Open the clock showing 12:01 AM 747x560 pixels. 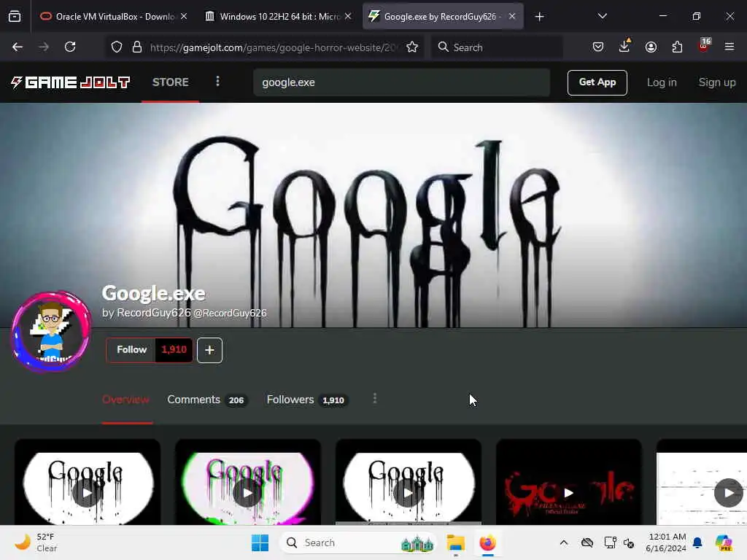pos(666,542)
